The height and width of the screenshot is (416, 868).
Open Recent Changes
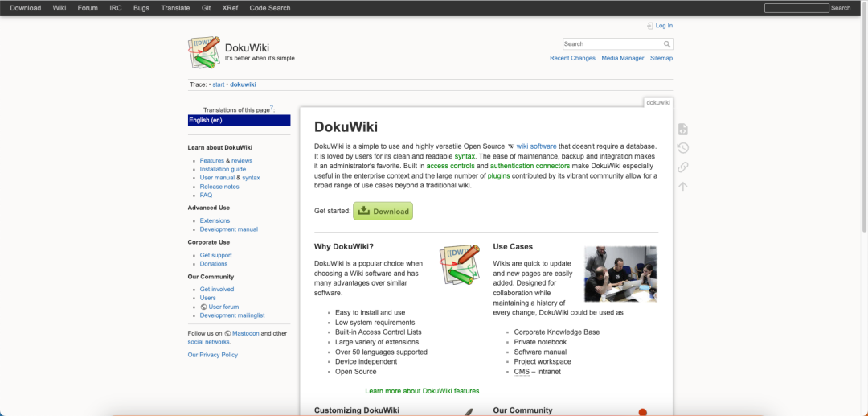[x=572, y=58]
